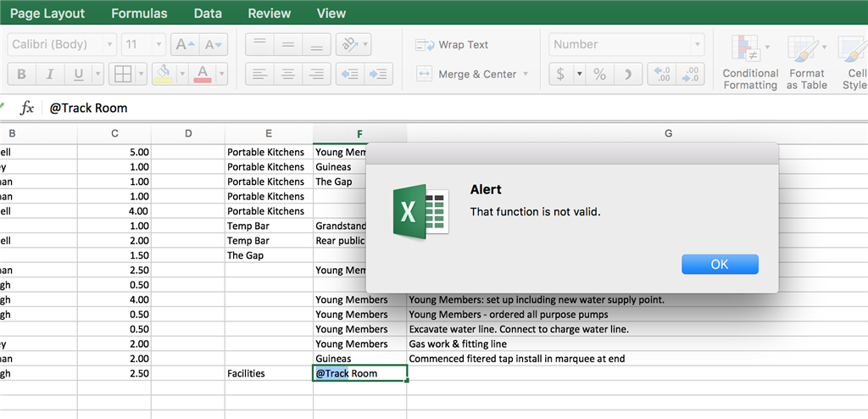Decrease font size icon

[214, 44]
